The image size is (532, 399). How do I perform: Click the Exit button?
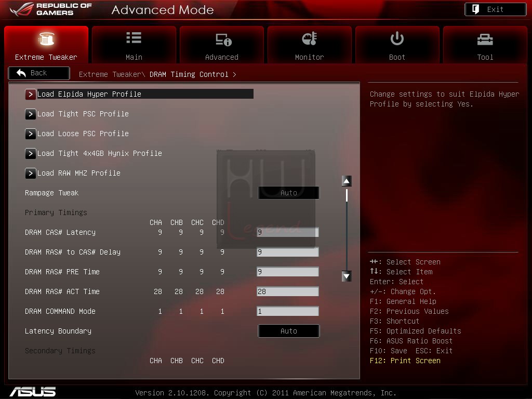[x=495, y=9]
